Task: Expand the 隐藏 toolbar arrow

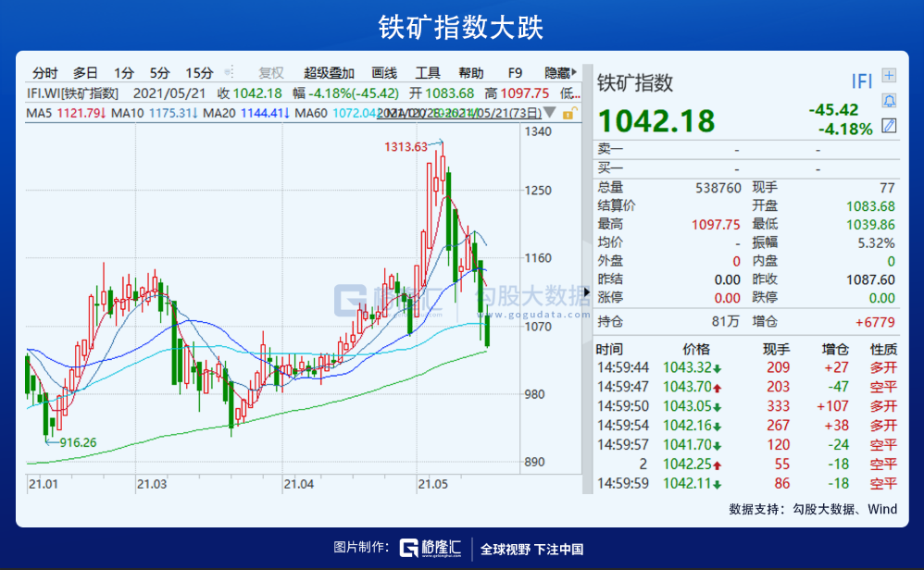Action: pos(574,72)
